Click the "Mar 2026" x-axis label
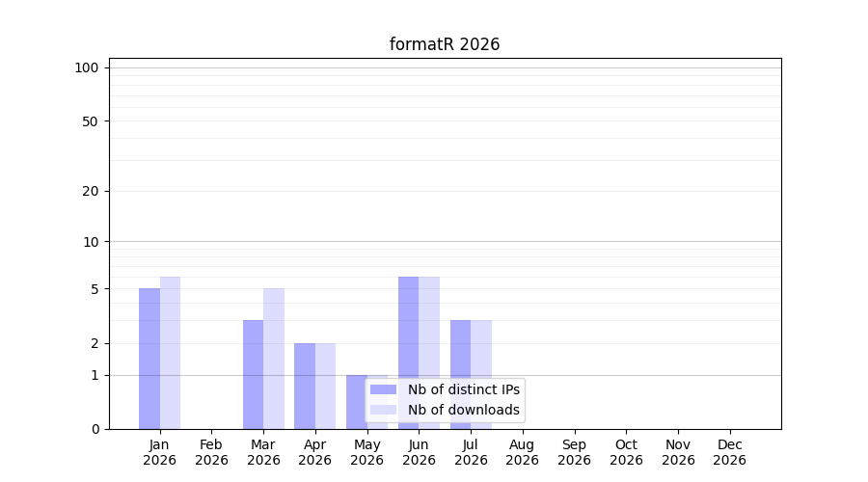The image size is (868, 482). (263, 453)
